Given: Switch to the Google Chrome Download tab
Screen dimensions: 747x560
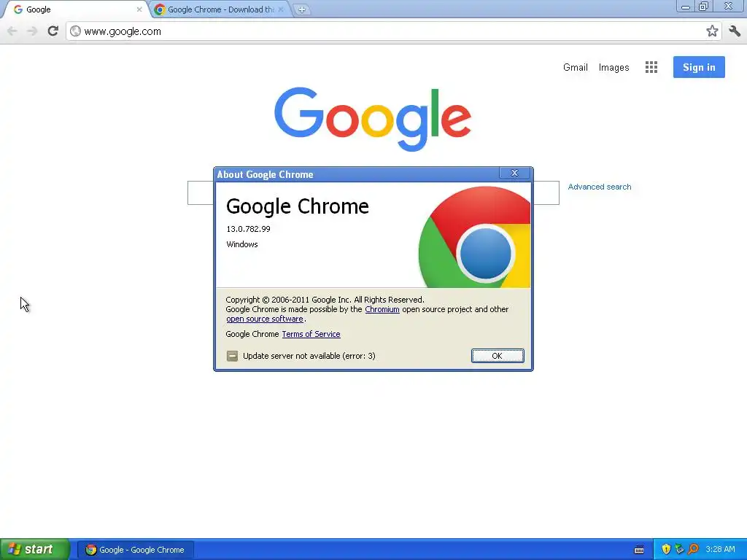Looking at the screenshot, I should coord(220,9).
